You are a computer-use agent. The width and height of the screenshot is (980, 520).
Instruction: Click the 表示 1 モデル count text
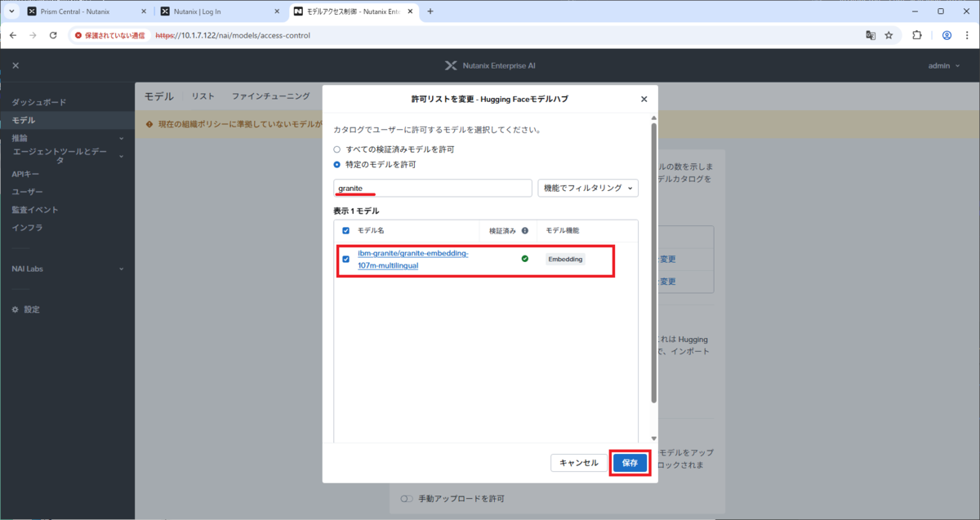(x=356, y=211)
